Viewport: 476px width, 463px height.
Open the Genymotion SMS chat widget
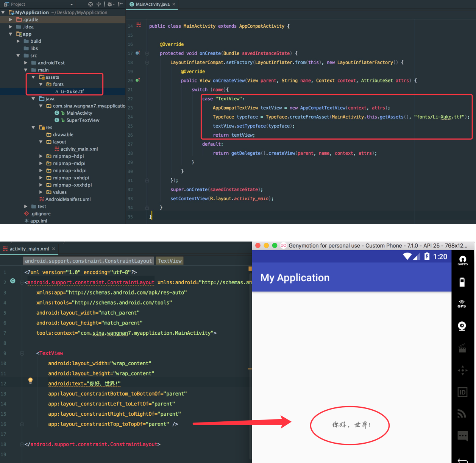point(462,436)
